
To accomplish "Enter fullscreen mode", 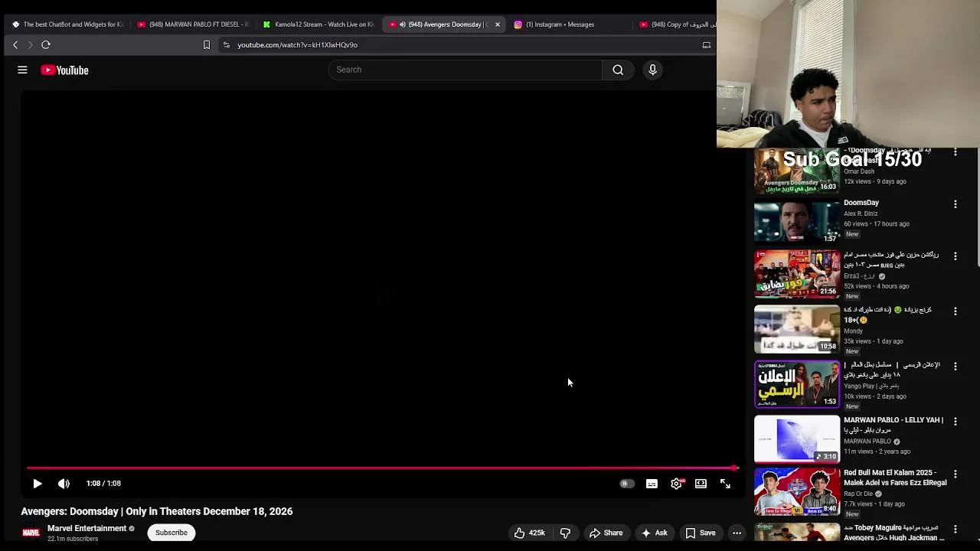I will [x=725, y=484].
